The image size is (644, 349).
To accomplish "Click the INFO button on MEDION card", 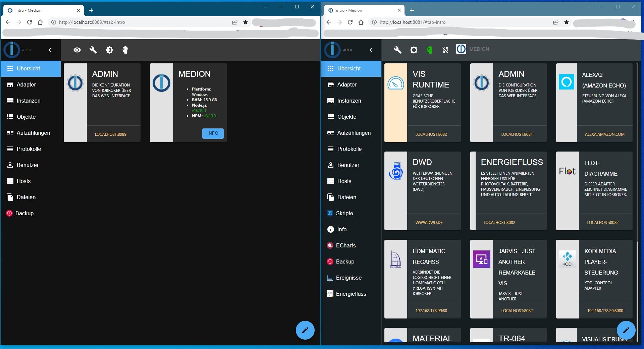I will pos(213,133).
